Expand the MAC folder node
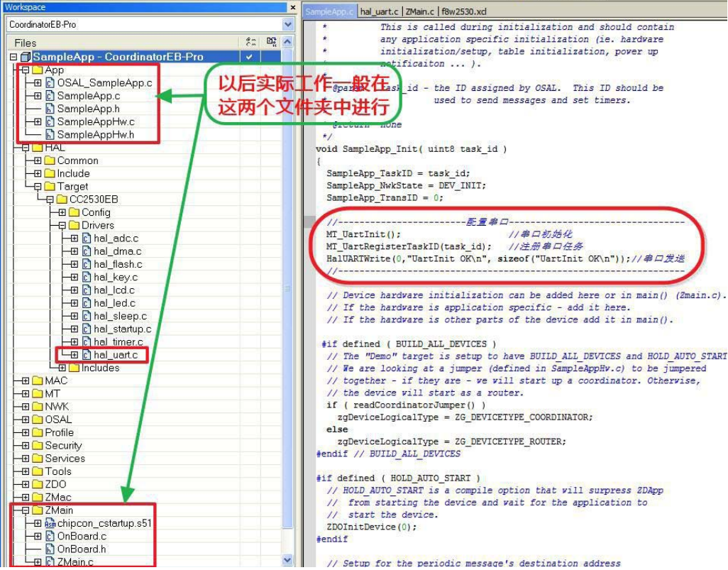The height and width of the screenshot is (570, 728). (26, 381)
